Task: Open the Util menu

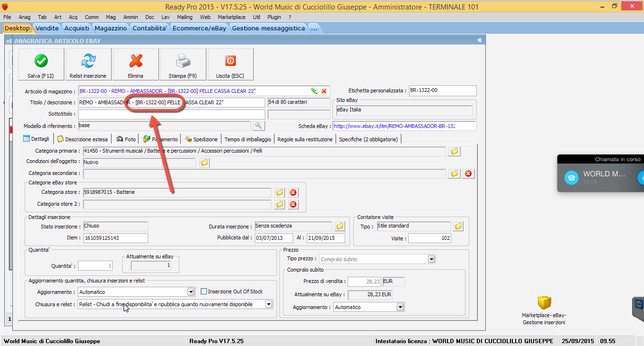Action: click(257, 17)
